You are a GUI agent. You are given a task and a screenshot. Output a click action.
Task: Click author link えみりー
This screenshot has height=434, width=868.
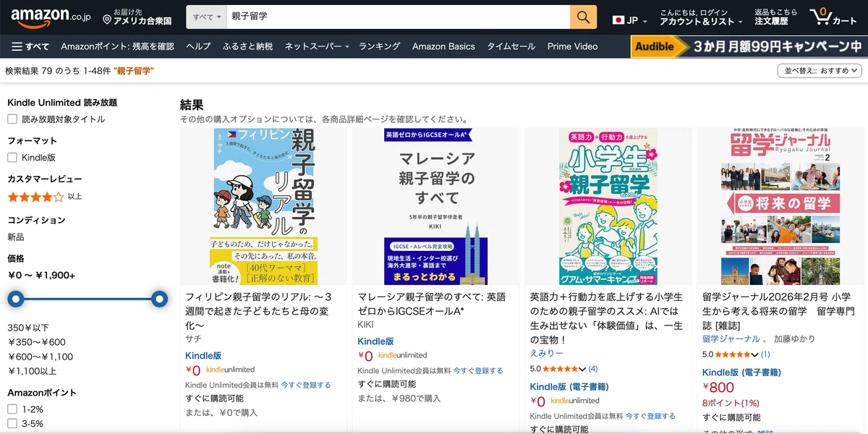547,353
